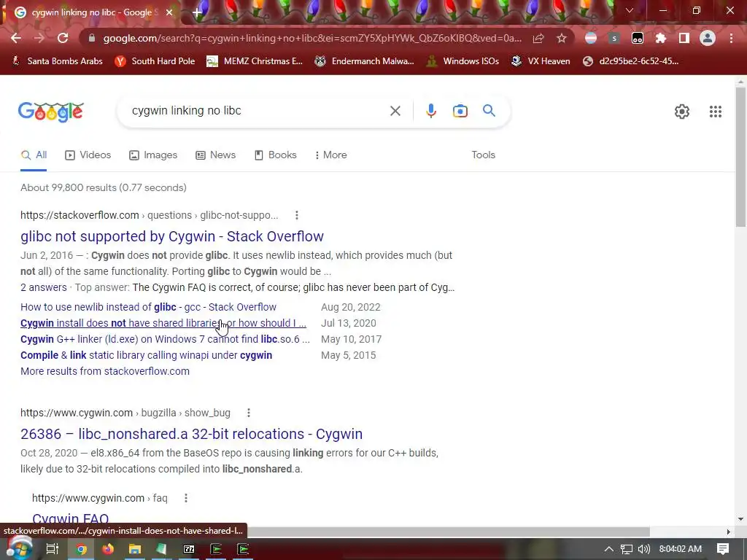Open 'Cygwin install does not have shared libraries' link
The height and width of the screenshot is (560, 747).
click(x=163, y=323)
